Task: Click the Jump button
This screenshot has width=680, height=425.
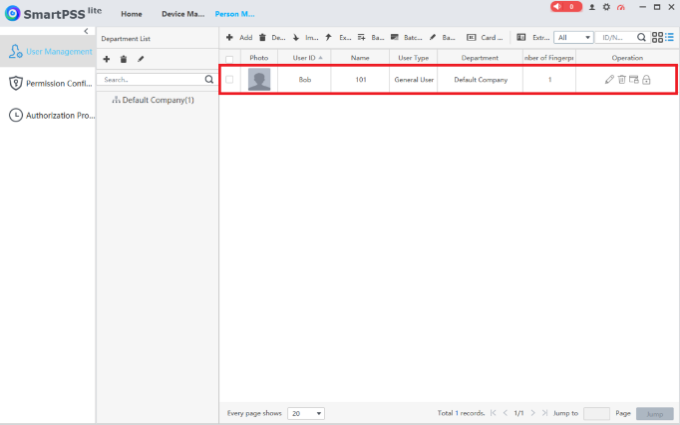Action: pos(654,414)
